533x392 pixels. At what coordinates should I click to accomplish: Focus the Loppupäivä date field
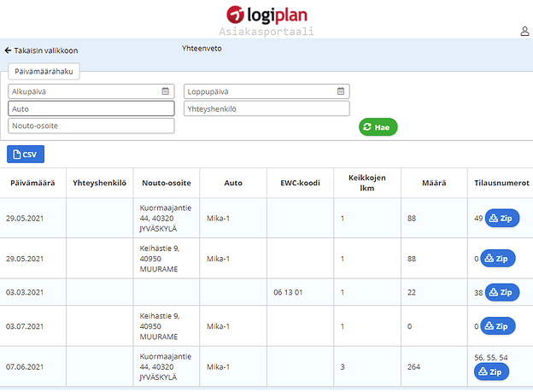point(266,91)
